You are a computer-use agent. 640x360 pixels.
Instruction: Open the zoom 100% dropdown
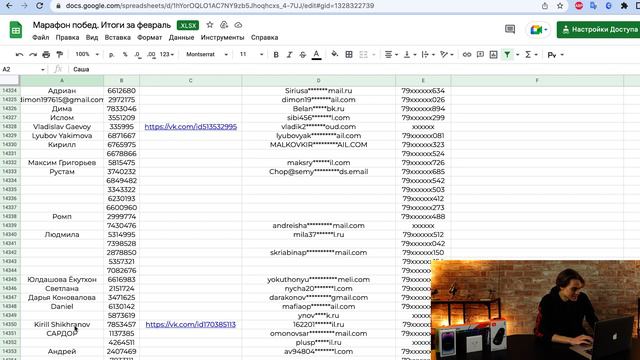[x=87, y=54]
